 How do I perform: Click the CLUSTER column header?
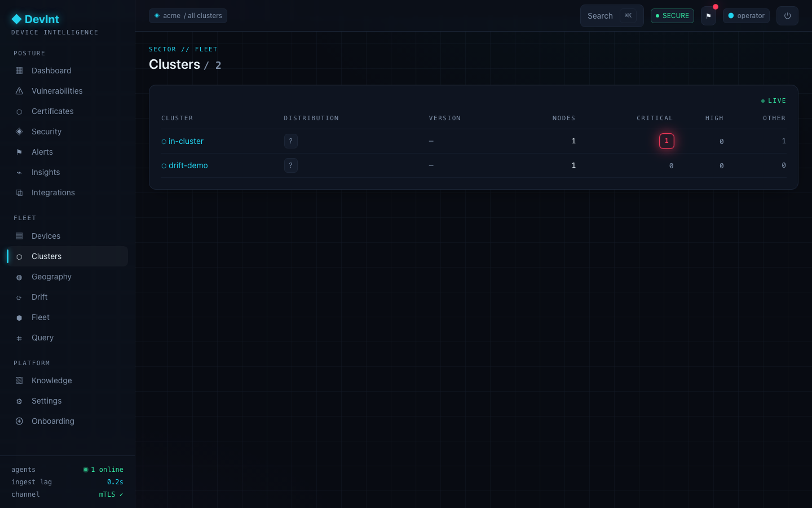[177, 118]
